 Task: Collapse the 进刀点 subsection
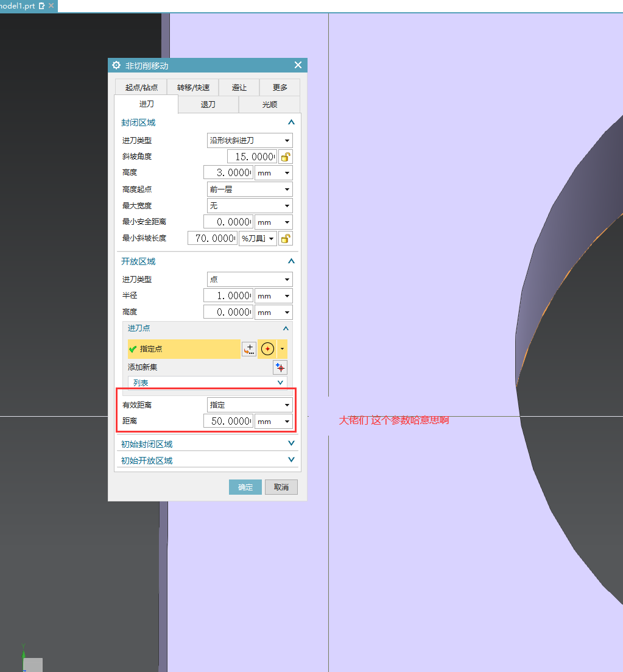(x=286, y=328)
